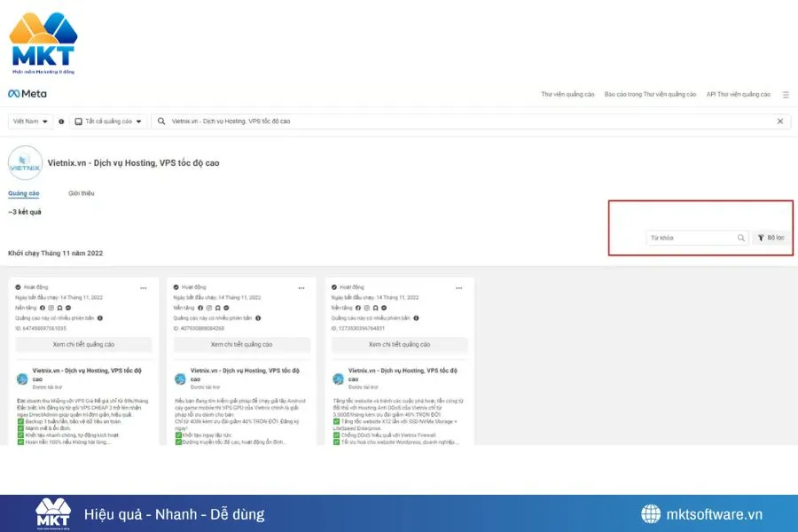The height and width of the screenshot is (532, 798).
Task: Select the Quảng cáo tab
Action: (25, 193)
